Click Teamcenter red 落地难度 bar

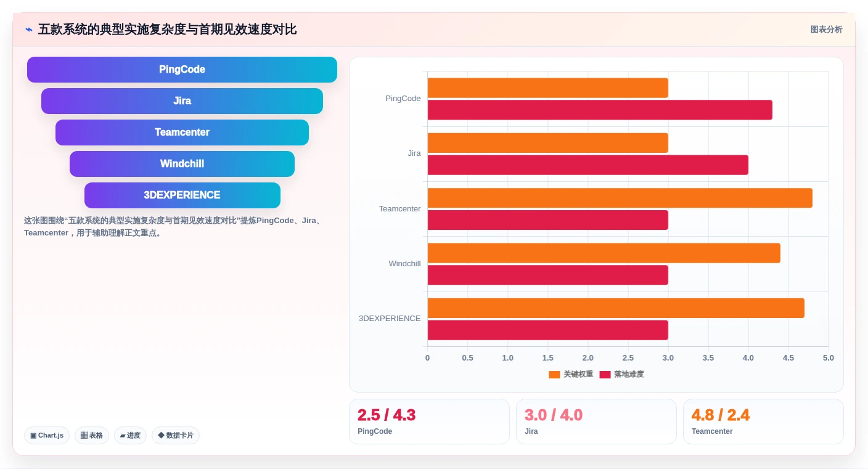pos(547,220)
